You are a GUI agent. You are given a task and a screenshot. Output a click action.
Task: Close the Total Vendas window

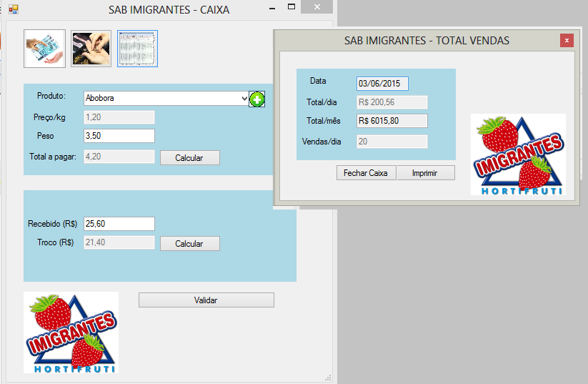coord(567,41)
